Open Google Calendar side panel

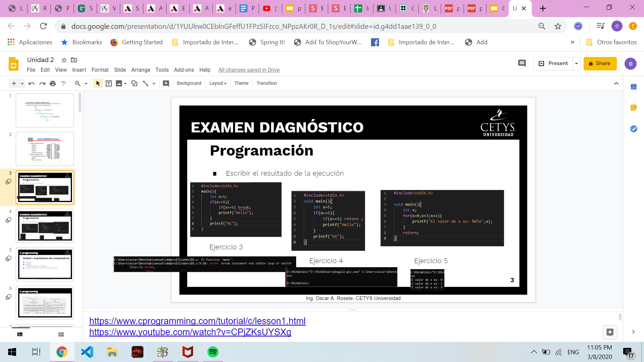tap(634, 87)
